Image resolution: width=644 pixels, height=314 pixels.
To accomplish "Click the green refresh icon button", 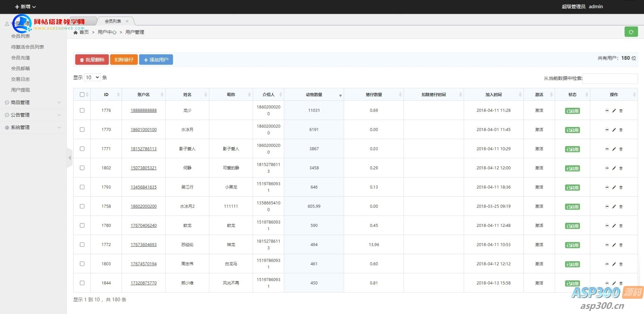I will pyautogui.click(x=631, y=32).
